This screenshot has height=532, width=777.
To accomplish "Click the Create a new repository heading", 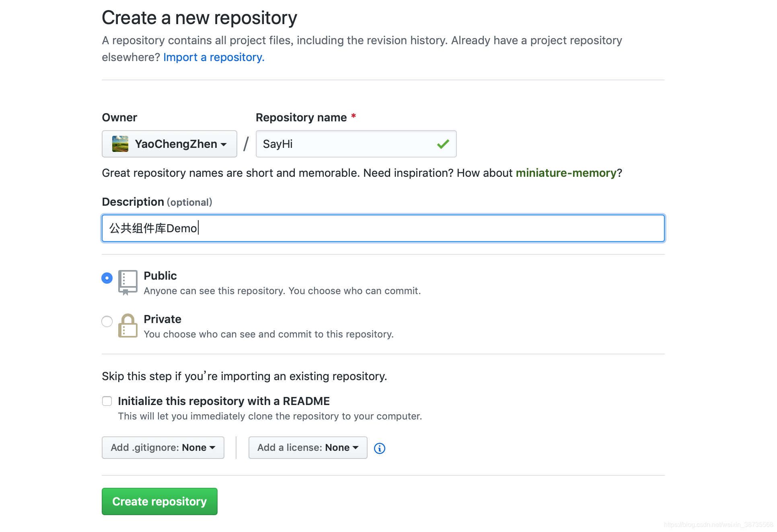I will (x=199, y=18).
